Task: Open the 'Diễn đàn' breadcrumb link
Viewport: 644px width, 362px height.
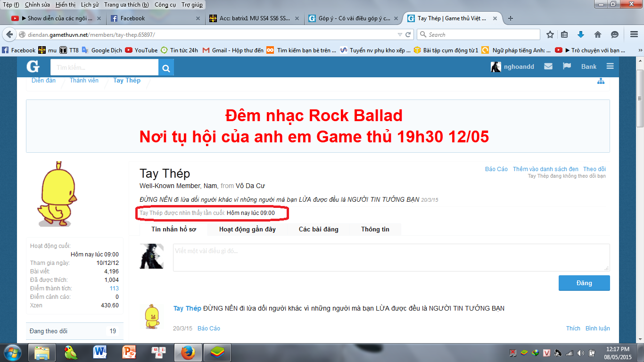Action: click(x=43, y=81)
